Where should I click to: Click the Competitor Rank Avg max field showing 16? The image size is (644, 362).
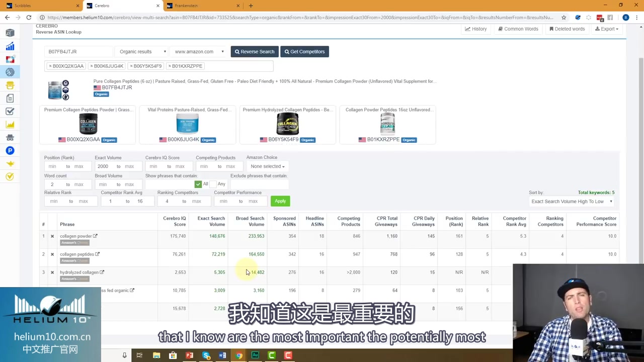[x=140, y=201]
